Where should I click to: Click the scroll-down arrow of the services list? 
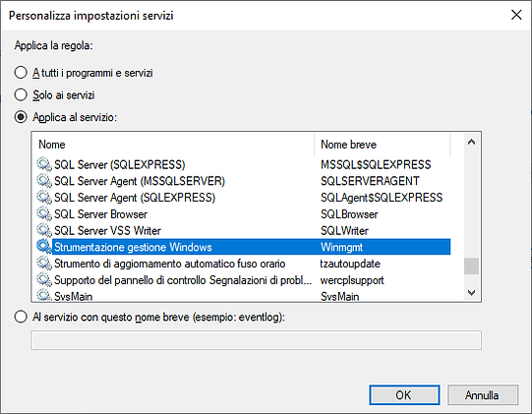[471, 292]
